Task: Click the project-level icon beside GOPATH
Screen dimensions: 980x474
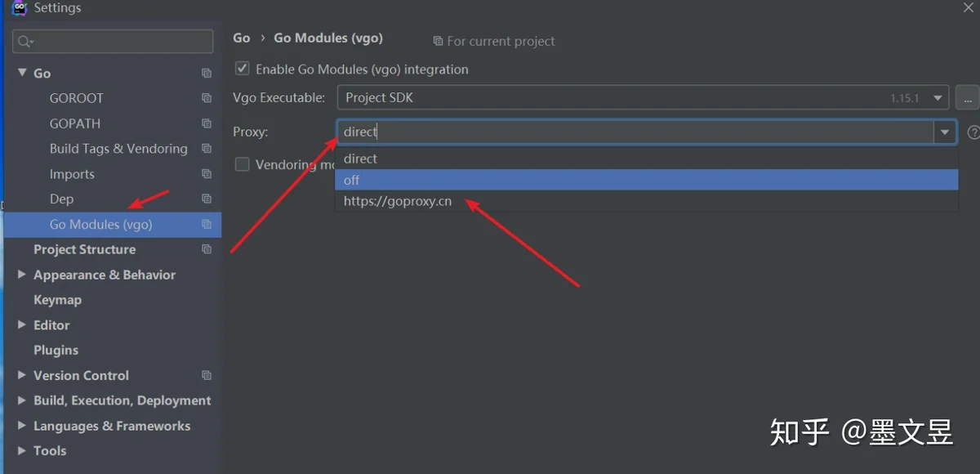Action: (x=207, y=123)
